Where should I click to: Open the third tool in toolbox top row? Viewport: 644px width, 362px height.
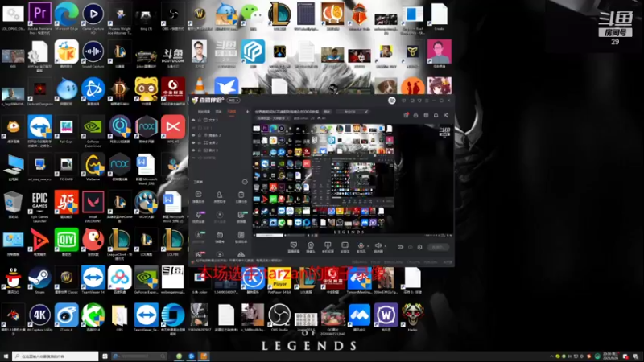point(241,196)
